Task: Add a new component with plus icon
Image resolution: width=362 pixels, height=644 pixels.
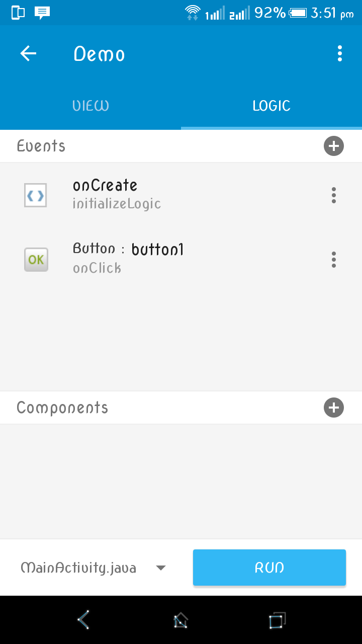Action: [333, 408]
